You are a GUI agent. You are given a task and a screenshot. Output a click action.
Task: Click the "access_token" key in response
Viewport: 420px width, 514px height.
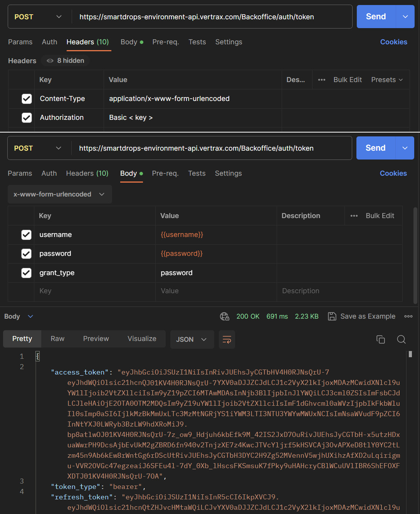[x=80, y=372]
